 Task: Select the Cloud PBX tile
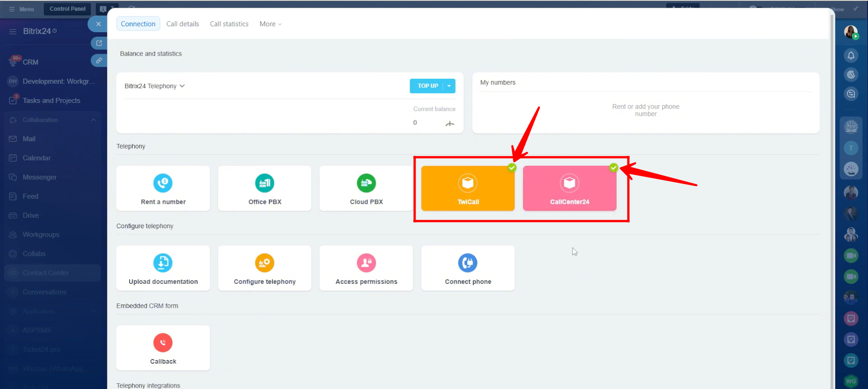(366, 188)
